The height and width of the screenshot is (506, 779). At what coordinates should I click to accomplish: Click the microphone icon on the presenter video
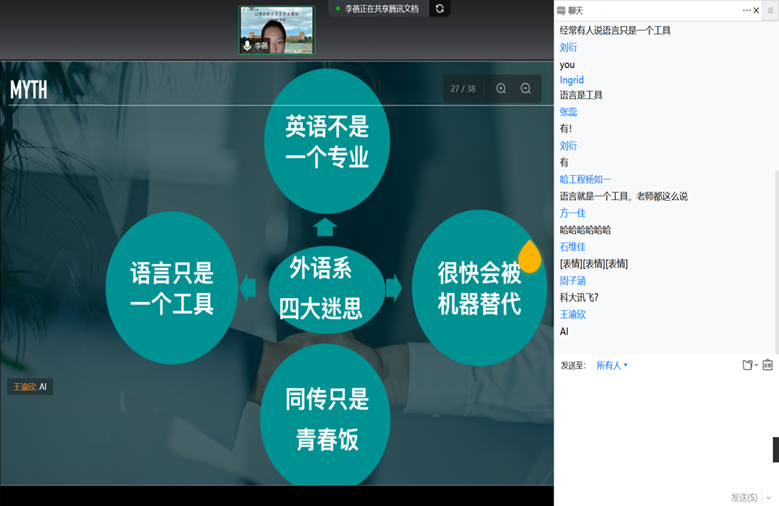click(x=247, y=46)
